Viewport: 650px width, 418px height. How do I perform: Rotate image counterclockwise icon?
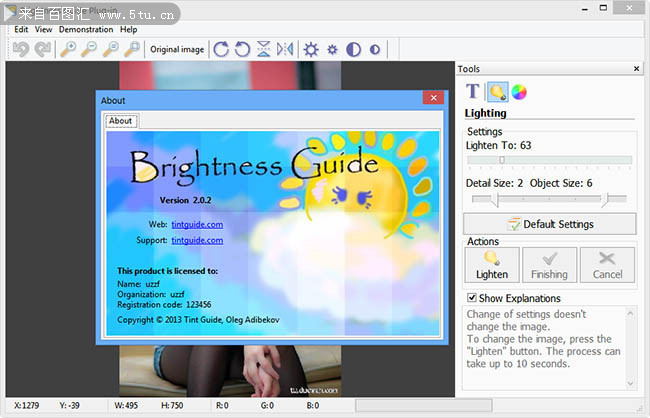click(242, 49)
